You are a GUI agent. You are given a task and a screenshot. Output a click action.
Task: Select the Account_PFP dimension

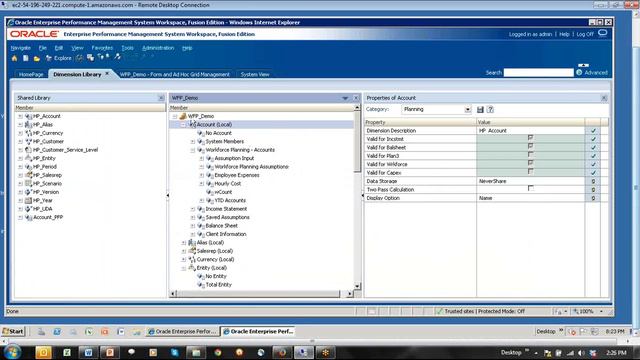pyautogui.click(x=48, y=218)
